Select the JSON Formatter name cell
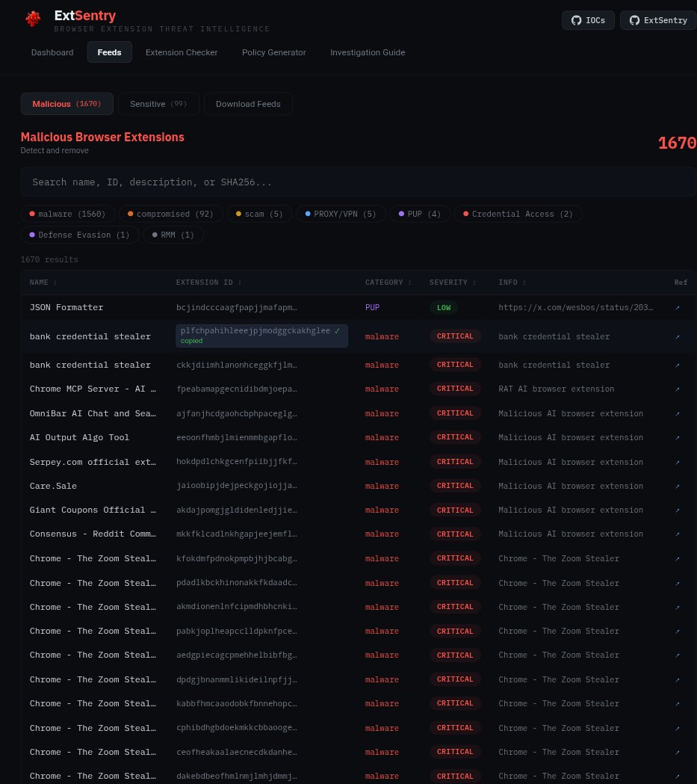The height and width of the screenshot is (784, 697). (x=66, y=307)
